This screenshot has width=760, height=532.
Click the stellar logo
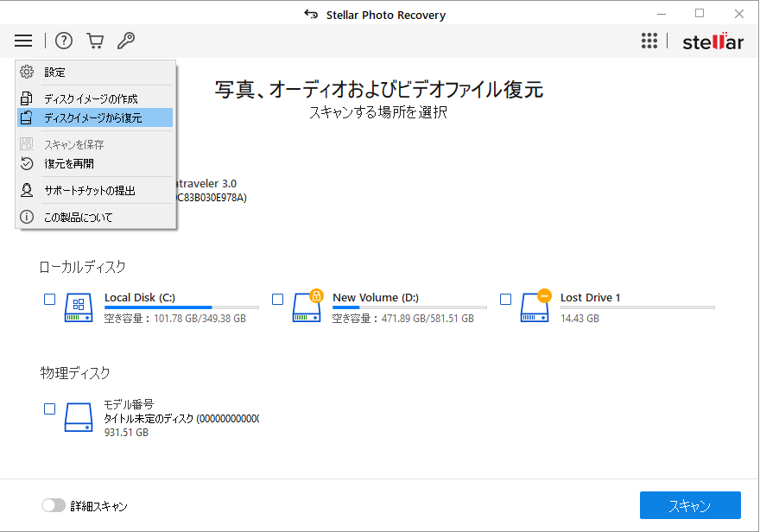point(712,41)
